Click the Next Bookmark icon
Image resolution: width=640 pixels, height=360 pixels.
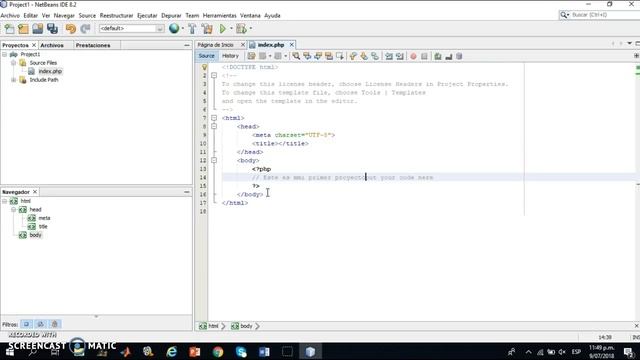364,56
